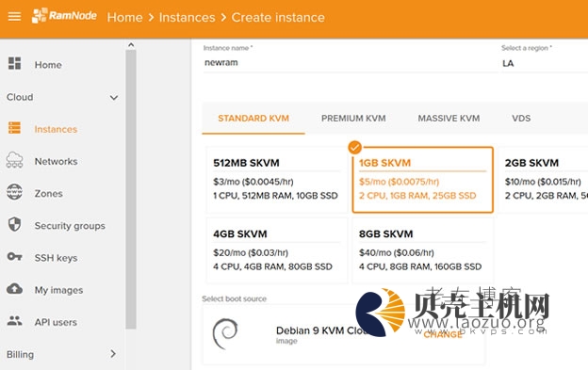Select the 2GB SKVM plan card
588x370 pixels.
tap(543, 180)
